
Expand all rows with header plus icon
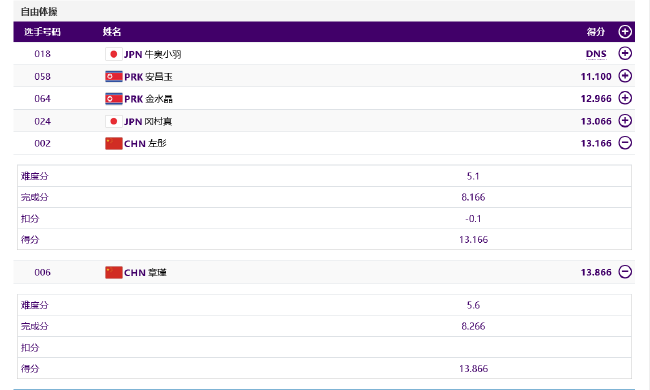[x=625, y=31]
